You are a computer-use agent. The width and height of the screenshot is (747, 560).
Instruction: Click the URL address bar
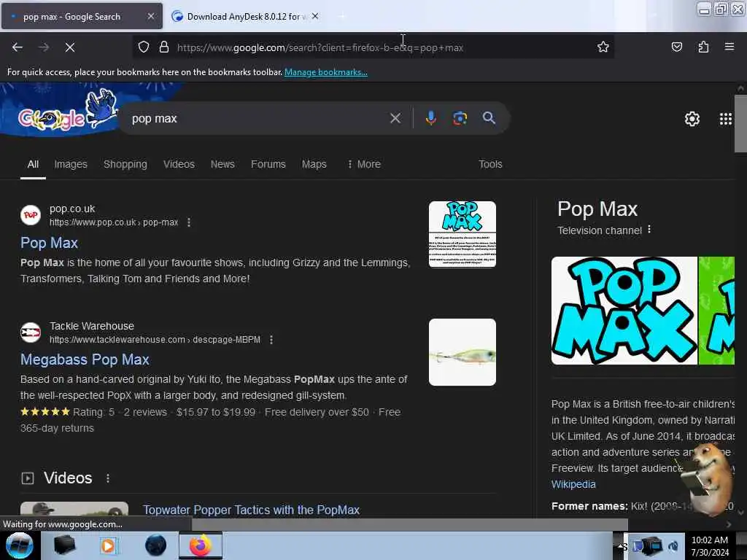[x=371, y=47]
